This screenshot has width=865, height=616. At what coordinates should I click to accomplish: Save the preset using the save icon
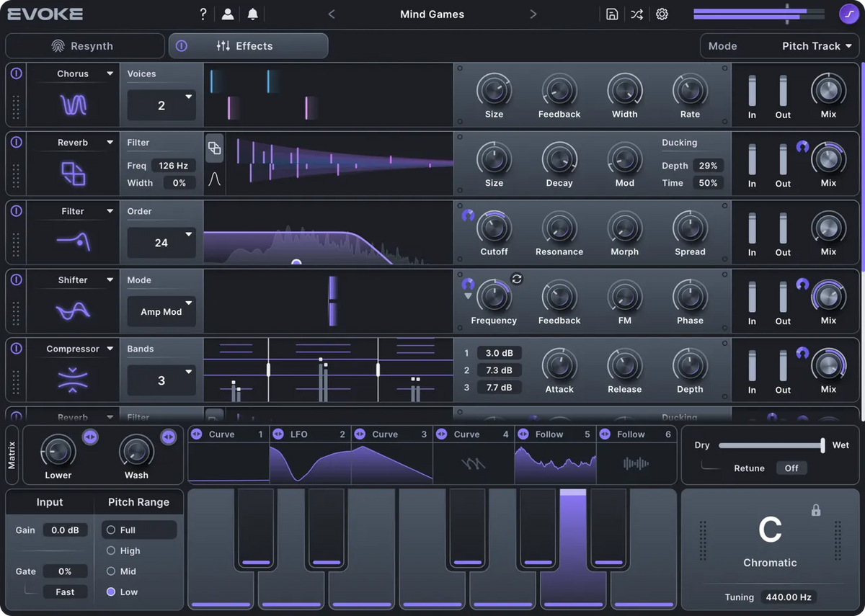[x=612, y=14]
